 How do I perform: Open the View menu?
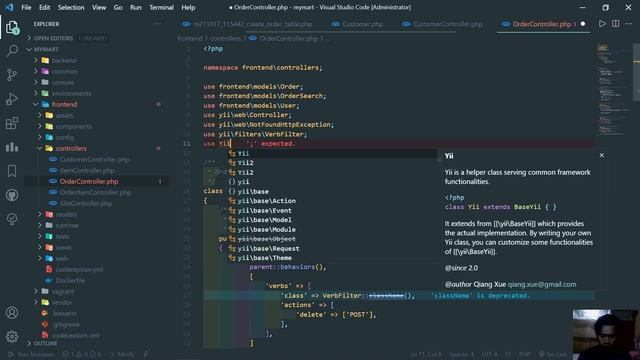pyautogui.click(x=99, y=7)
